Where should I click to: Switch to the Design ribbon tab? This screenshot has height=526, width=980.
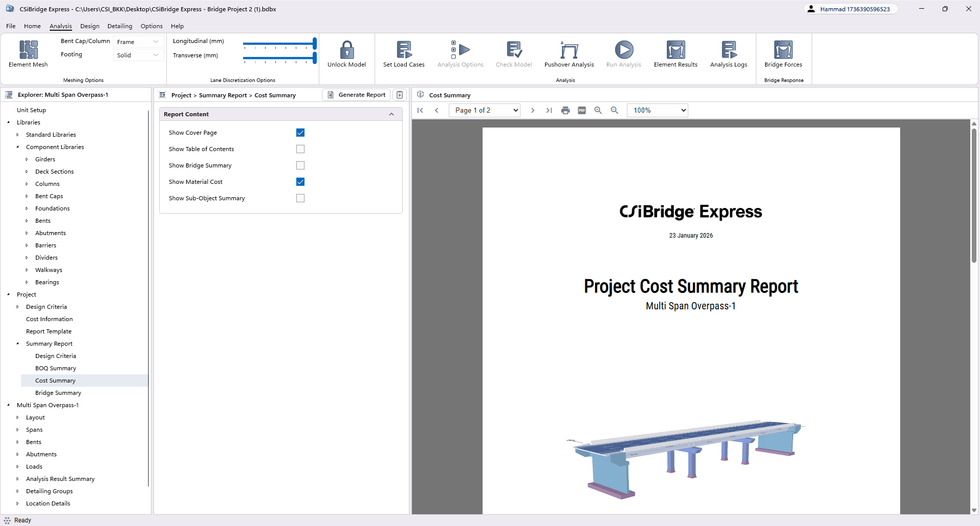[x=90, y=26]
